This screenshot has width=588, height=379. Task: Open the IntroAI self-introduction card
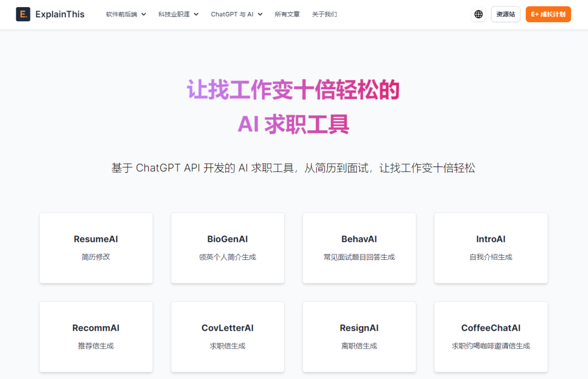491,248
